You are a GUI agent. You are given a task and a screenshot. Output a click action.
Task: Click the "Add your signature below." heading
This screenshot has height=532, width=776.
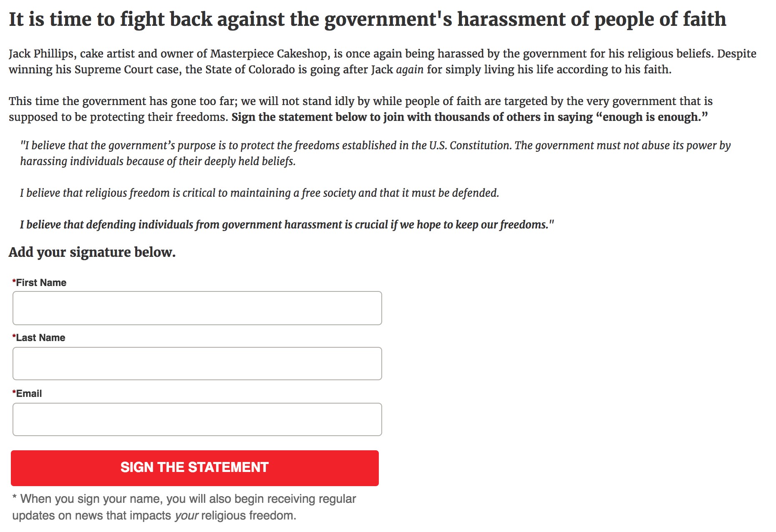click(92, 252)
